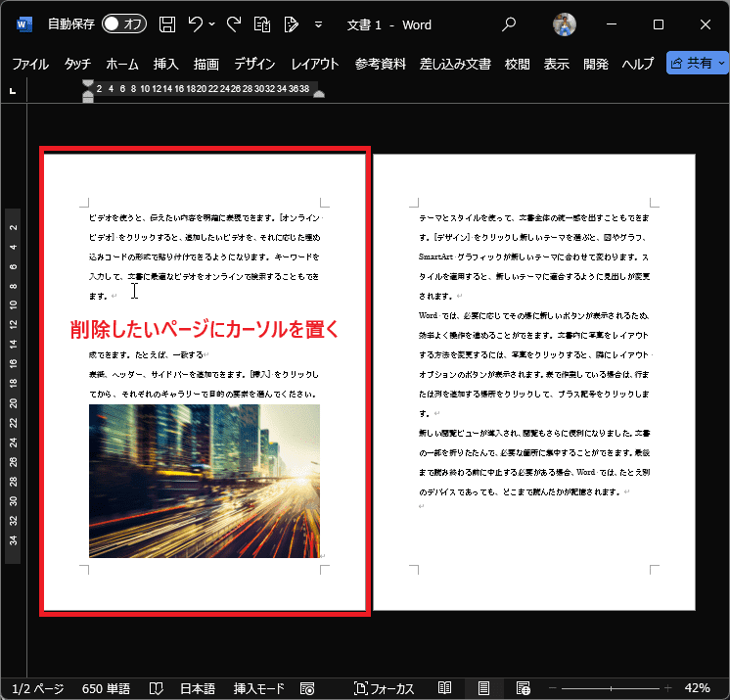Screen dimensions: 730x700
Task: Click the Undo arrow icon
Action: click(x=196, y=24)
